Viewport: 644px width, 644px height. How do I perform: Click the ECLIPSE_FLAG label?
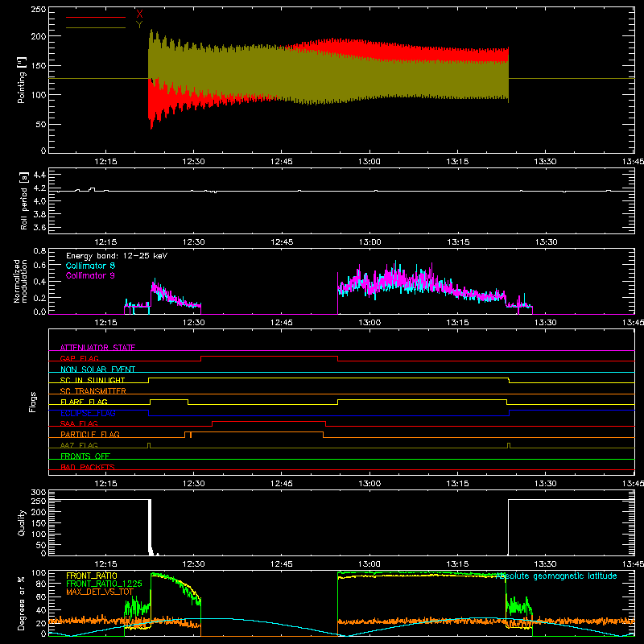88,413
